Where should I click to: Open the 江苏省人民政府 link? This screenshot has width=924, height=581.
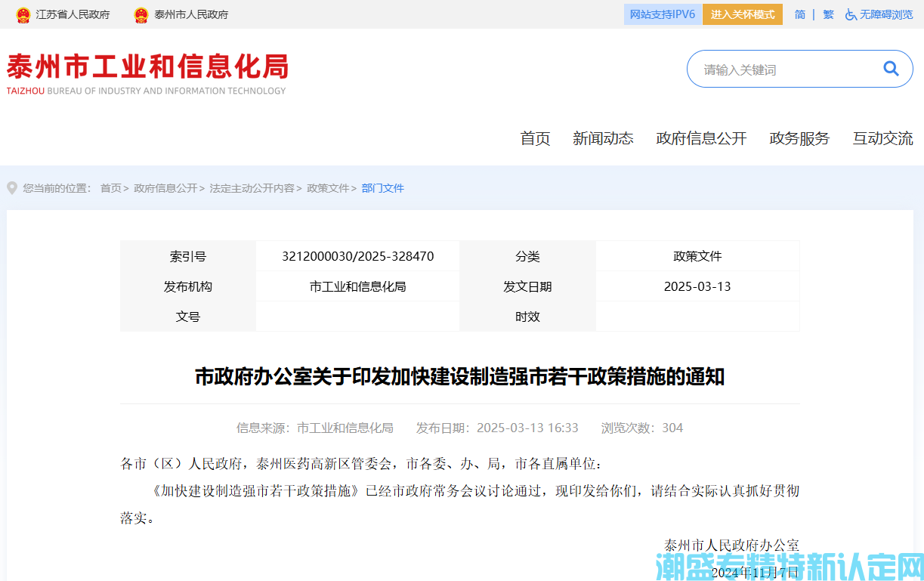click(73, 14)
